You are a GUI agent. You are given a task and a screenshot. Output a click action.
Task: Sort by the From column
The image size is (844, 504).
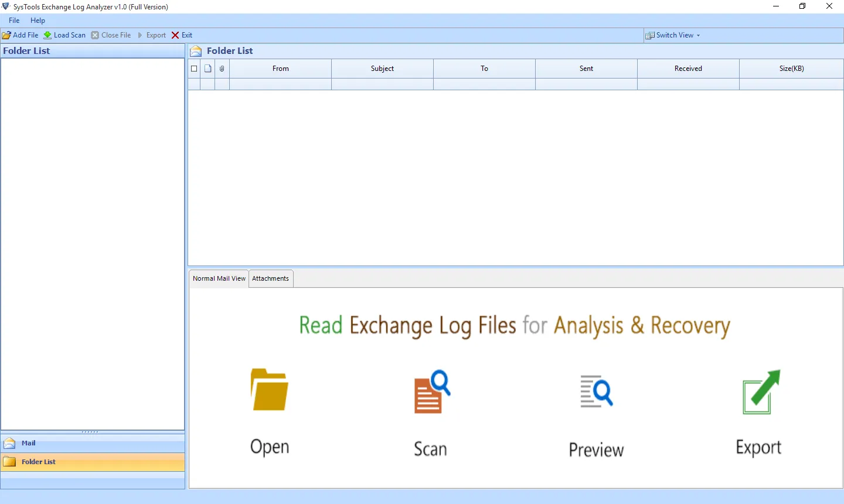point(281,69)
